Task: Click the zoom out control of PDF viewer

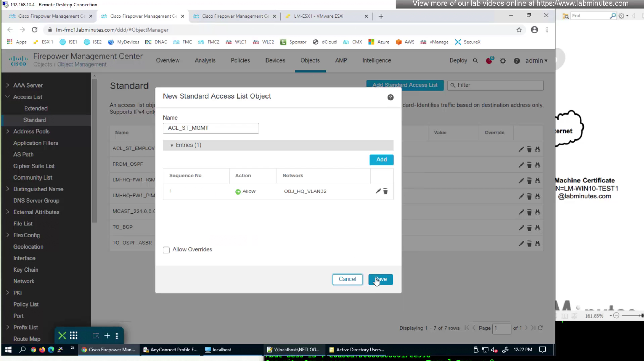Action: click(x=616, y=316)
